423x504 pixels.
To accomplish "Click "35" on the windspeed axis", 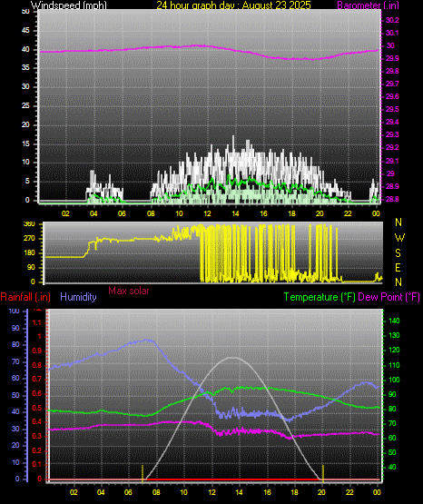I will pos(25,67).
